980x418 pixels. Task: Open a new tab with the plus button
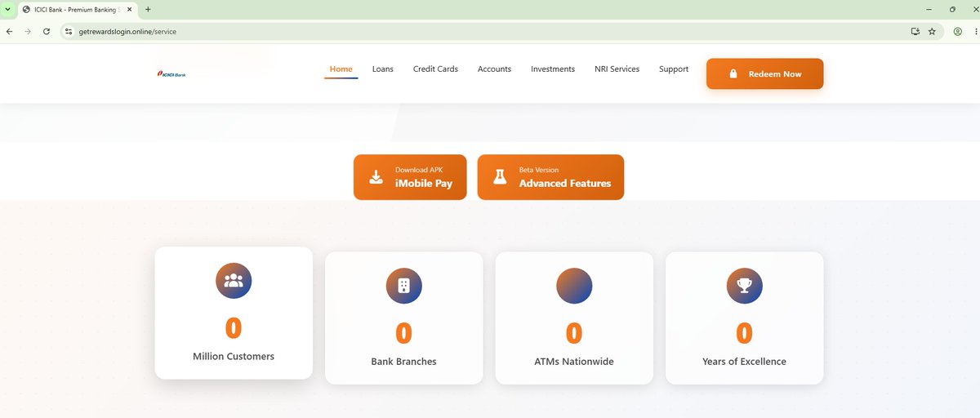[148, 9]
